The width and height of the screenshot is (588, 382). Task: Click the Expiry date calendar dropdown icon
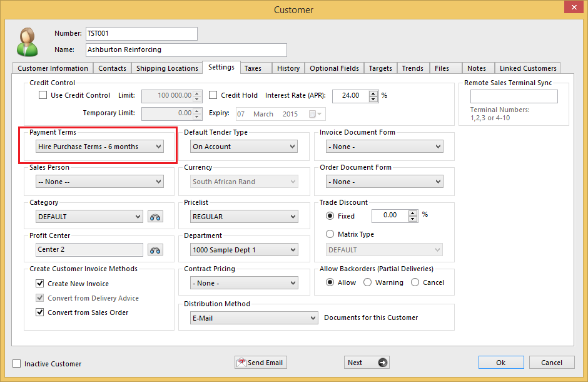tap(316, 114)
